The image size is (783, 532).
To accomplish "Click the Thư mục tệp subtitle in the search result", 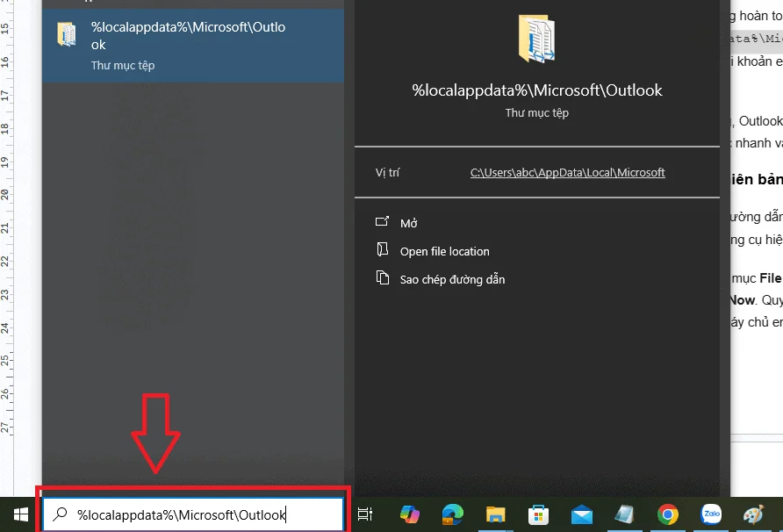I will [123, 66].
